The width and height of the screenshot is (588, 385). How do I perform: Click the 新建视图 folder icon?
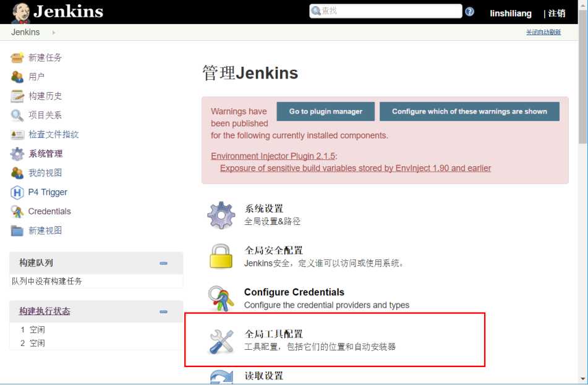(x=17, y=231)
